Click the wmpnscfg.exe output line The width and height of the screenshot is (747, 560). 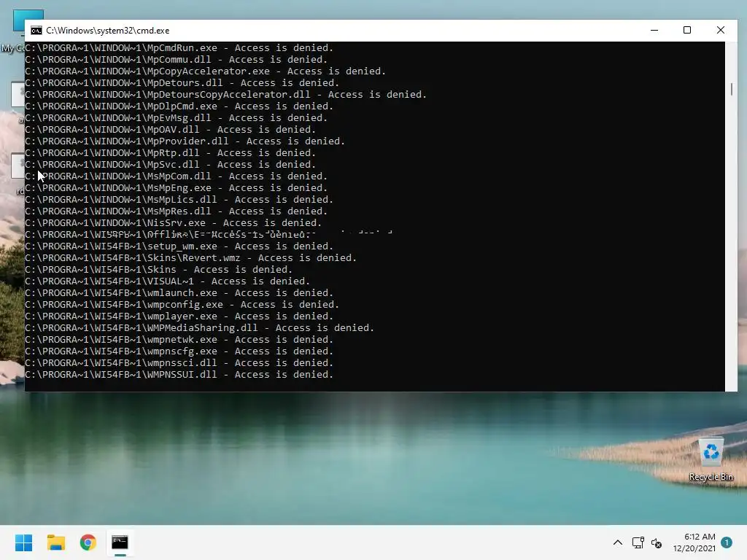coord(179,351)
